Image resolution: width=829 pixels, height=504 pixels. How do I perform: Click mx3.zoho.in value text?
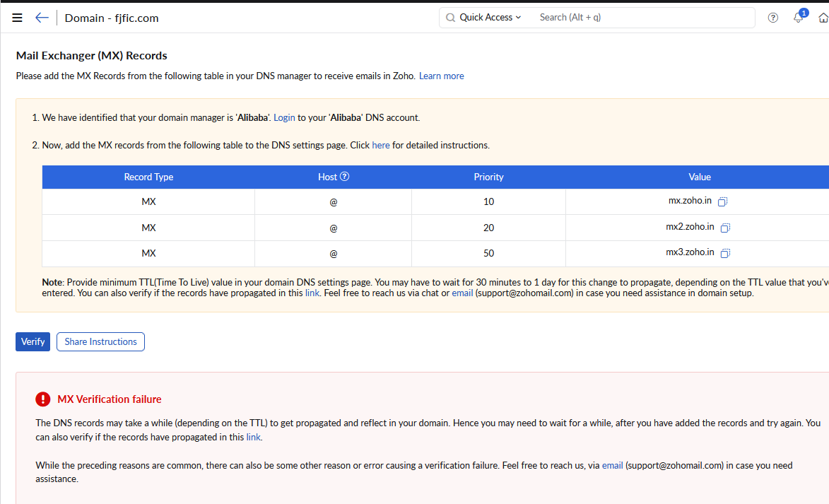(x=690, y=252)
